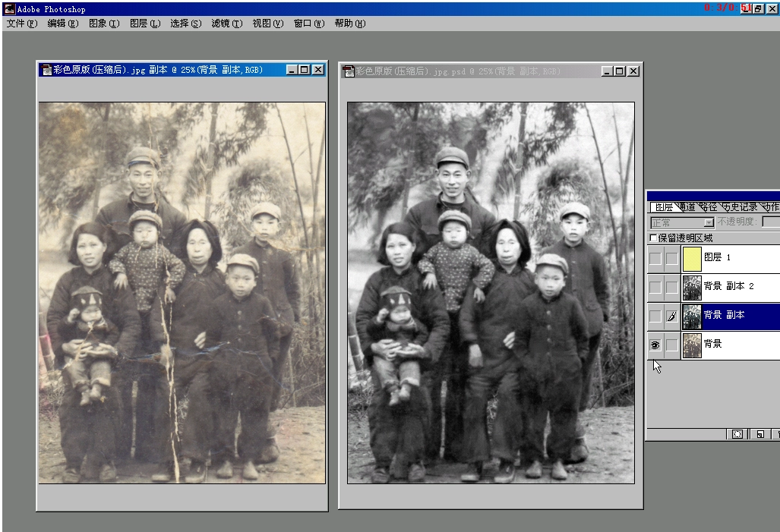Select the 背景 副本 2 layer thumbnail
The height and width of the screenshot is (532, 780).
692,288
